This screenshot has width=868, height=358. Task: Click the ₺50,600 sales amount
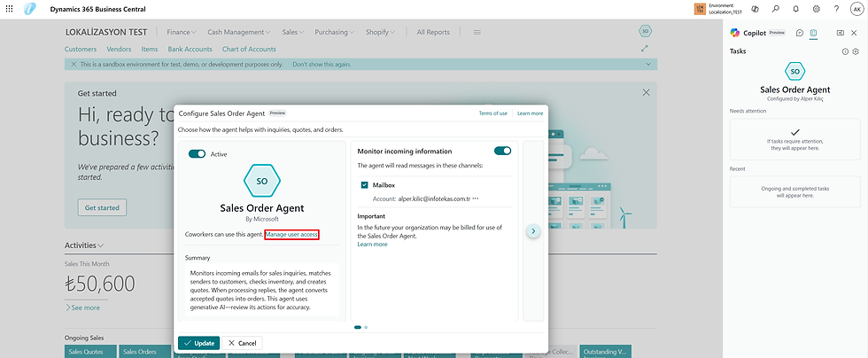coord(100,284)
